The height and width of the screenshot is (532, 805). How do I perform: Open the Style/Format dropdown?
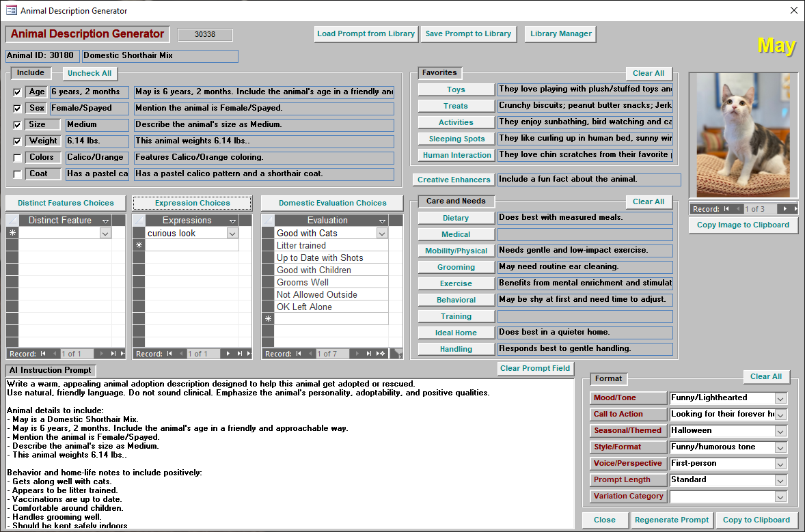[x=780, y=447]
